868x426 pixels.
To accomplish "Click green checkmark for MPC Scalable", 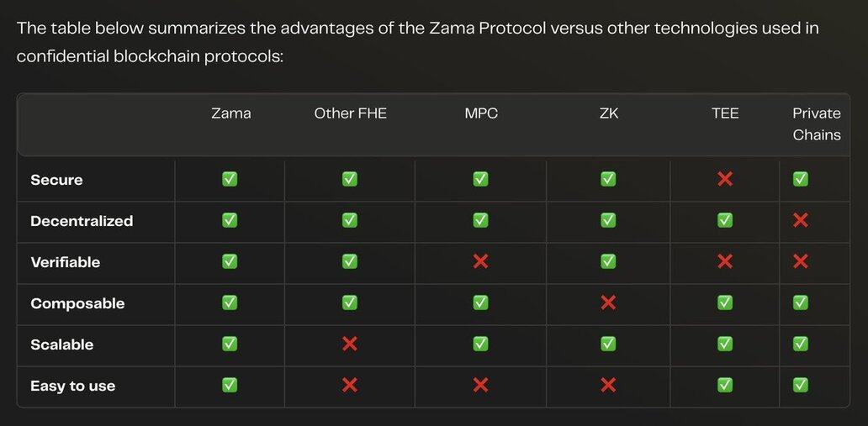I will [480, 344].
